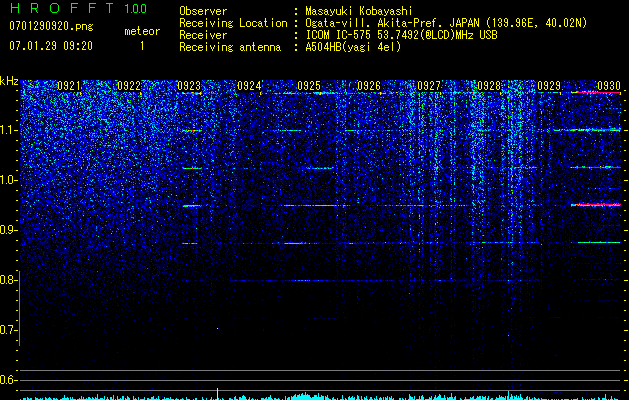Click the 1.1 kHz axis label

pos(9,130)
